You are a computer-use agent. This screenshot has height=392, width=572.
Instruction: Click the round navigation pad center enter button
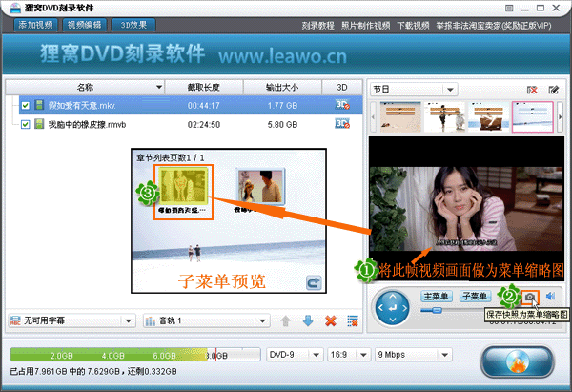(x=392, y=308)
